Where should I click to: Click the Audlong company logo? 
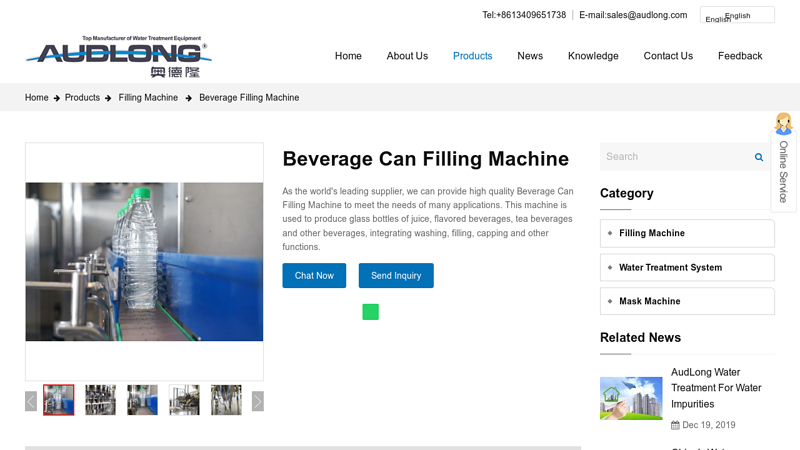pyautogui.click(x=119, y=57)
